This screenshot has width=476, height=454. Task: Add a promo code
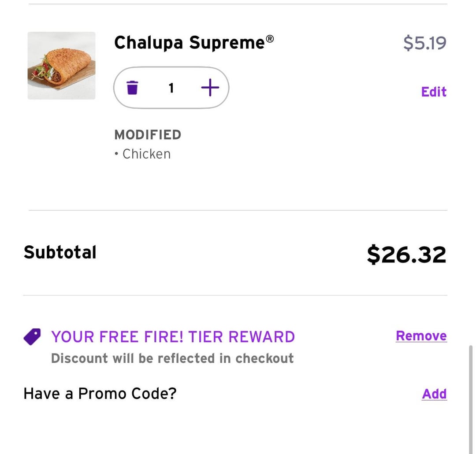[x=434, y=394]
